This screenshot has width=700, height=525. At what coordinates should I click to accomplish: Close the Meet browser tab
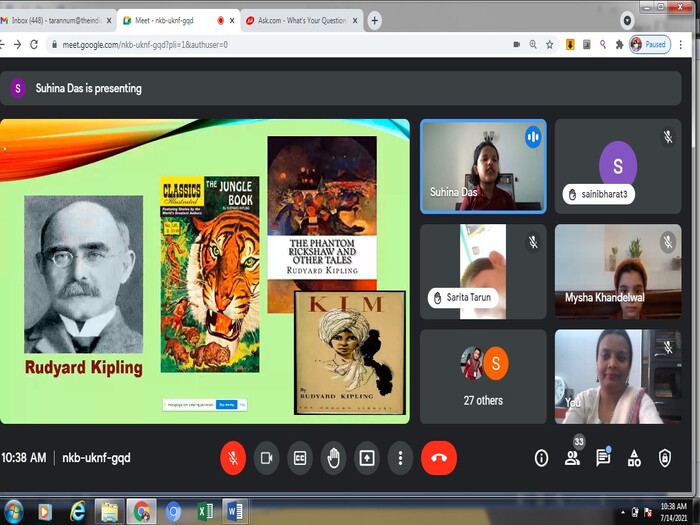pos(232,21)
